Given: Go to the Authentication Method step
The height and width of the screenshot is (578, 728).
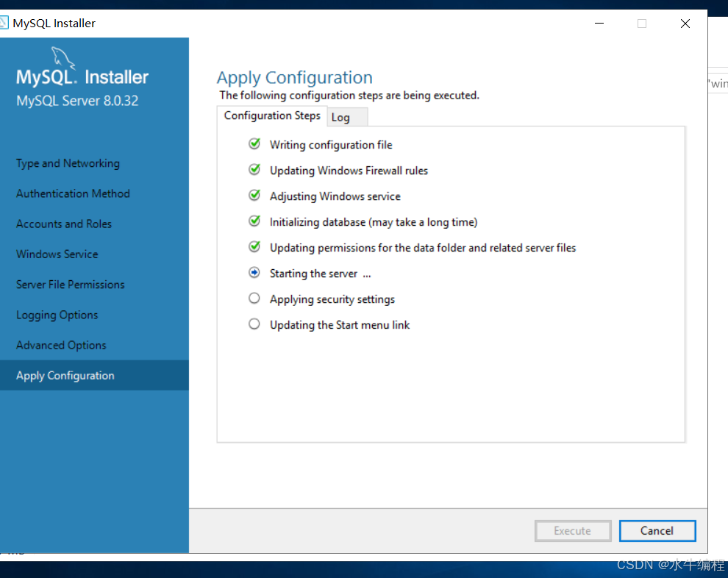Looking at the screenshot, I should (x=73, y=193).
